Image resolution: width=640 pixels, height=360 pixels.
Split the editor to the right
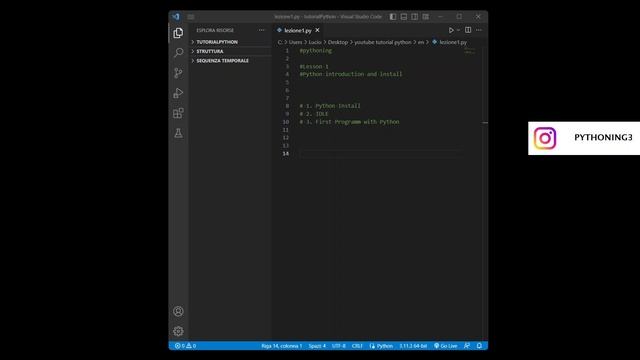coord(468,30)
